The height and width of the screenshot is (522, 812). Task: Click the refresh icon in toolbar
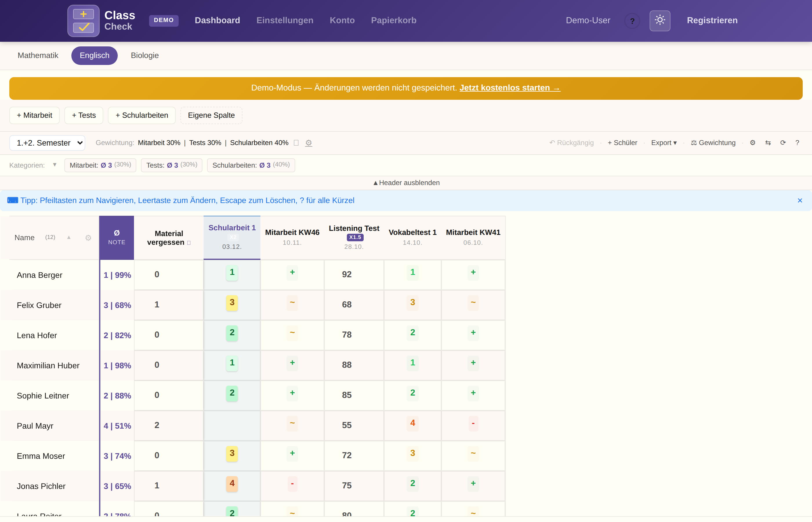(x=783, y=143)
